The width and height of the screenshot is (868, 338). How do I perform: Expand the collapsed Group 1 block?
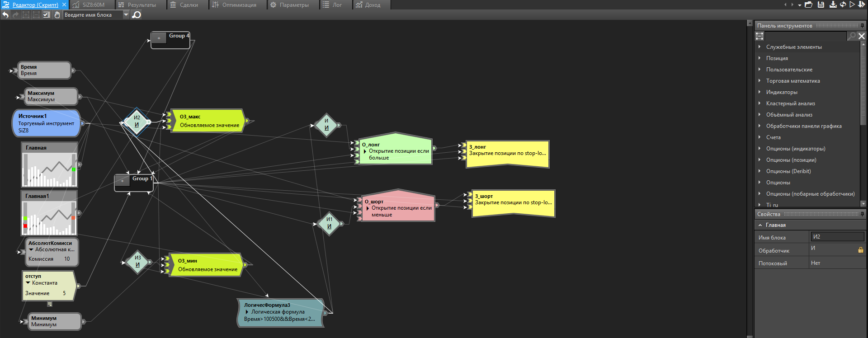122,181
